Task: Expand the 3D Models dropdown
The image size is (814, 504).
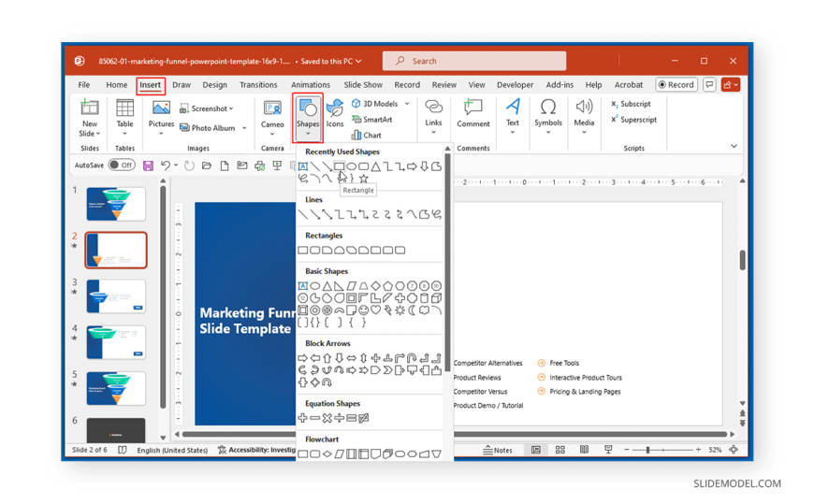Action: (x=407, y=104)
